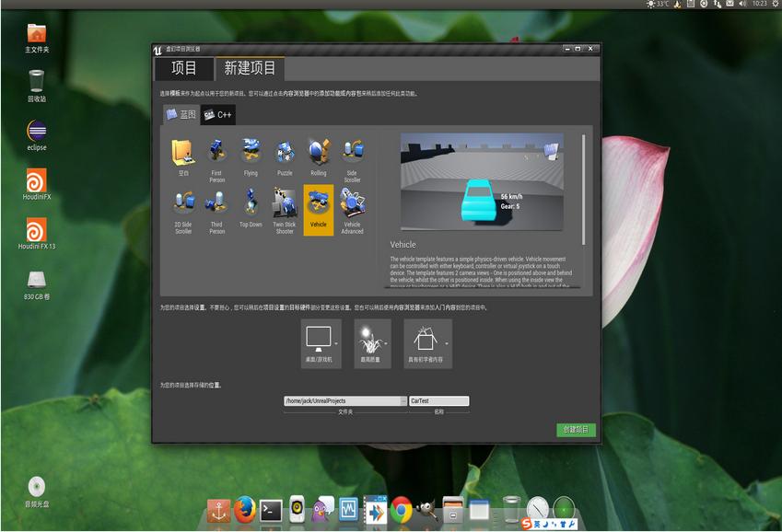
Task: Open the trash can in the dock
Action: click(x=511, y=510)
